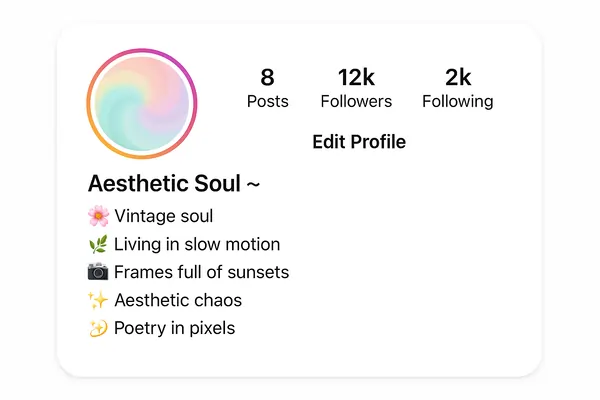
Task: Select the Aesthetic chaos bio line
Action: click(178, 300)
